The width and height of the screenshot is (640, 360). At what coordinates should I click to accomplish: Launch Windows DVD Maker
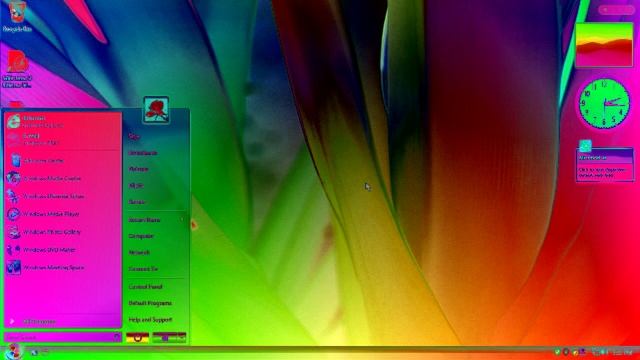click(63, 250)
